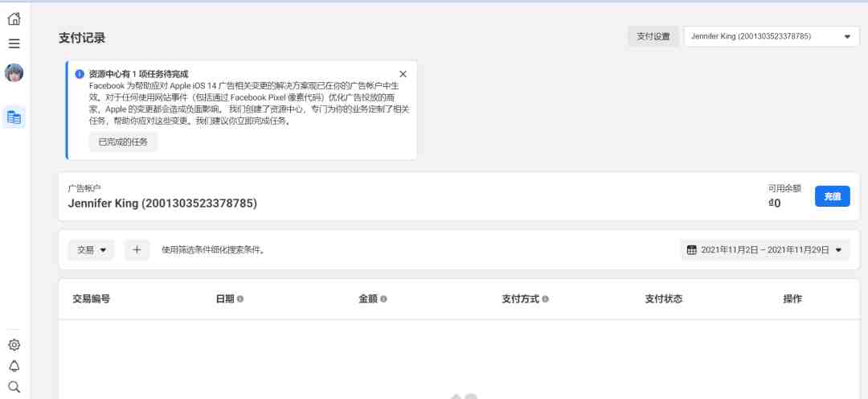
Task: Go to the home icon in sidebar
Action: click(14, 19)
